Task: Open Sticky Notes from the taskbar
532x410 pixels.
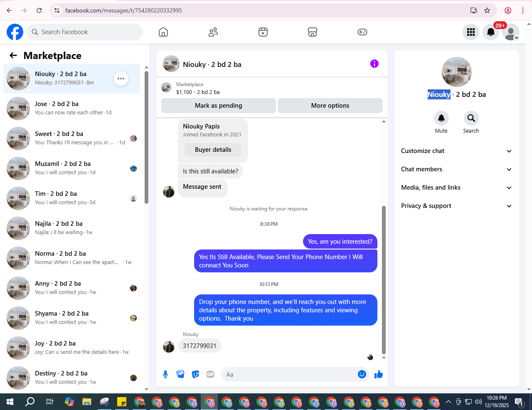Action: point(122,402)
